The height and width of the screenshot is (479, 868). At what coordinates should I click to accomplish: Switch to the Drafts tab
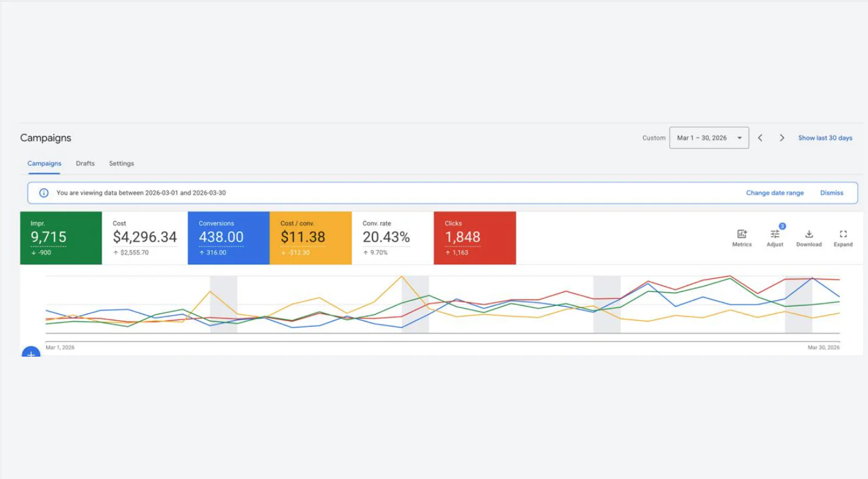85,163
